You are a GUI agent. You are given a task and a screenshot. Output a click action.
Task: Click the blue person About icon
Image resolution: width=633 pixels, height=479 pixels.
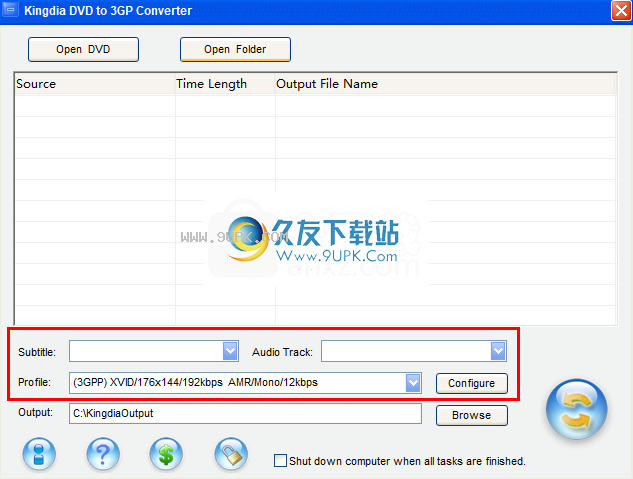[x=39, y=454]
